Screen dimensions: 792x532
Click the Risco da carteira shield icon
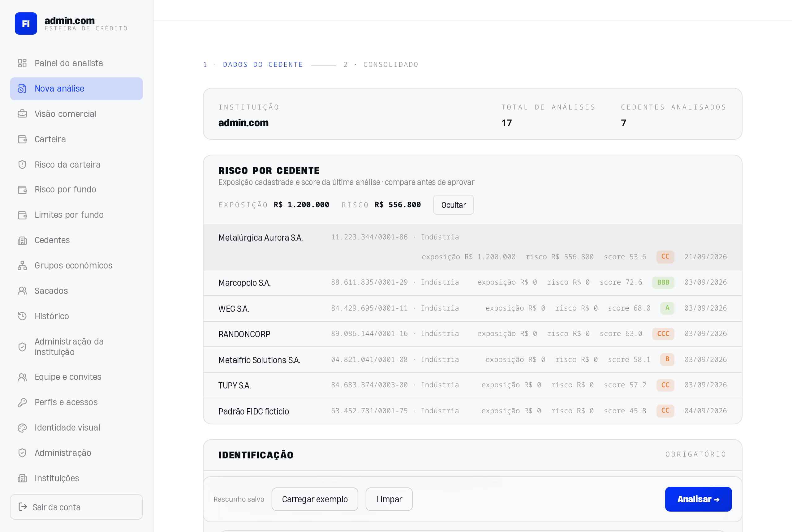click(22, 165)
